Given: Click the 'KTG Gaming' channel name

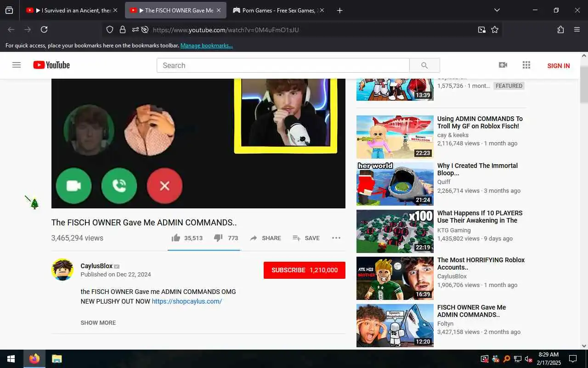Looking at the screenshot, I should (x=454, y=230).
